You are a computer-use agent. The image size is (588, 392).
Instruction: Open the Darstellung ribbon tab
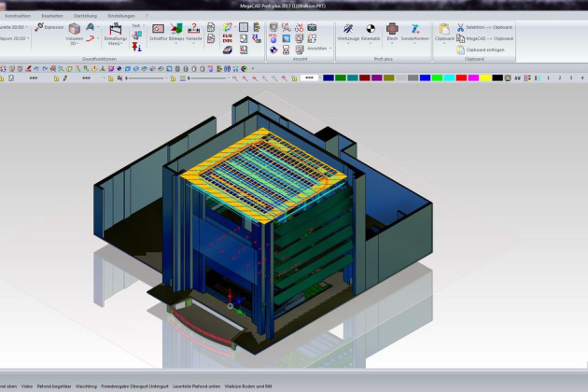pos(85,16)
